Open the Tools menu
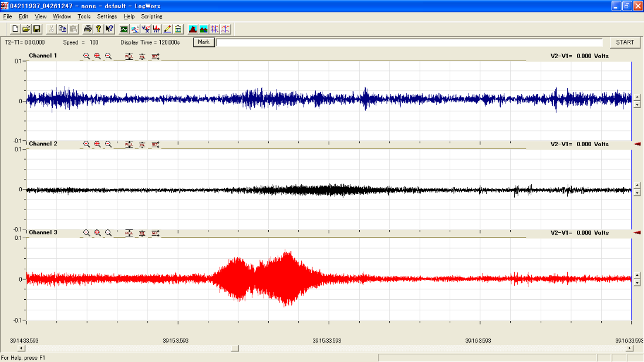The height and width of the screenshot is (362, 644). pyautogui.click(x=84, y=16)
